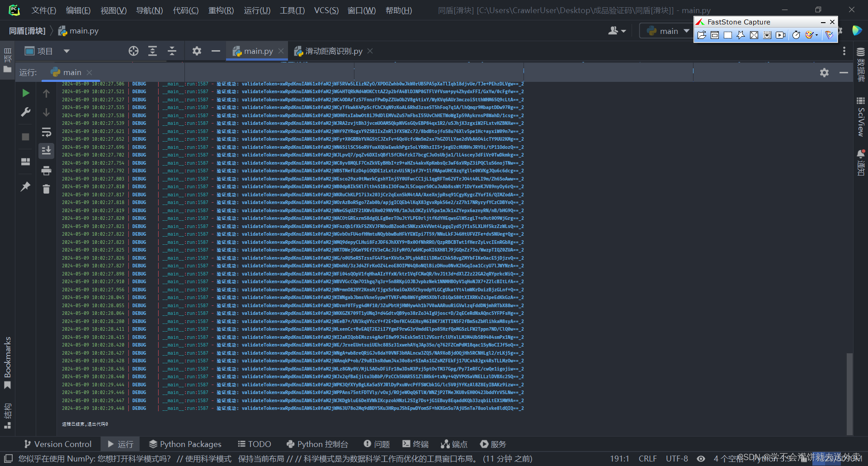Pin the run tab with pin icon
The height and width of the screenshot is (466, 868).
point(26,186)
